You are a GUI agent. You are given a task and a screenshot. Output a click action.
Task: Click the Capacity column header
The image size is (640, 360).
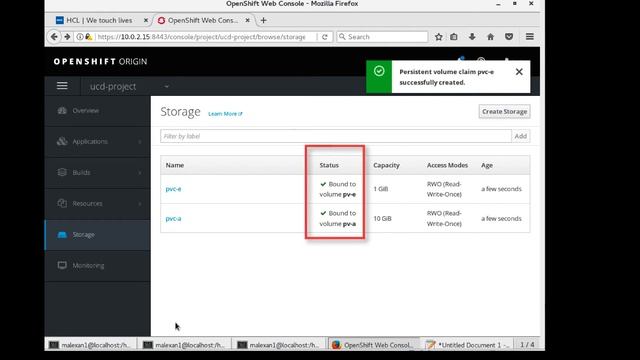pos(386,165)
